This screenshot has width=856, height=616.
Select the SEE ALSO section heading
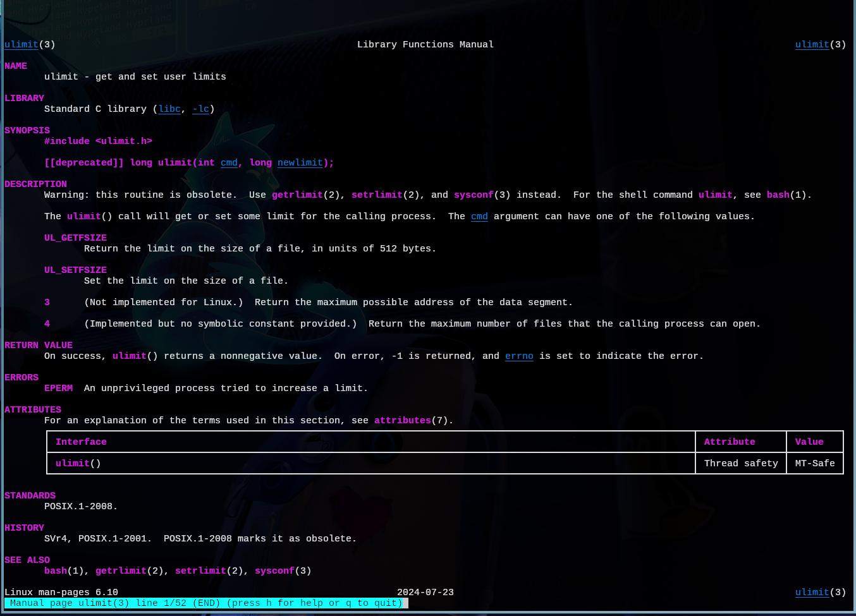[27, 560]
